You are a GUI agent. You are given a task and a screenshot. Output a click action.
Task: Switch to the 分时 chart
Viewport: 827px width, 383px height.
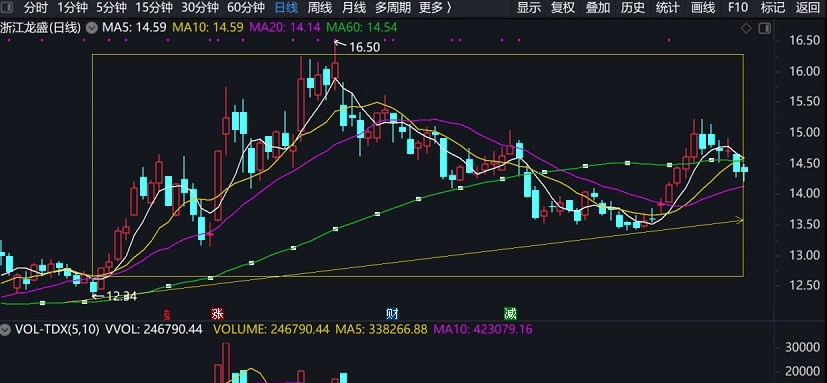point(36,8)
